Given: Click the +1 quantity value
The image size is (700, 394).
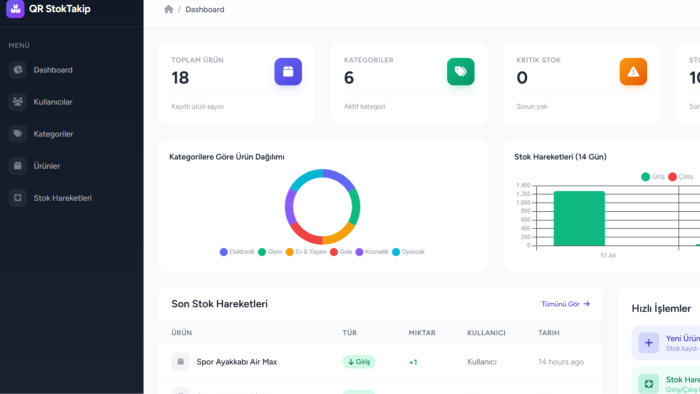Looking at the screenshot, I should click(413, 362).
